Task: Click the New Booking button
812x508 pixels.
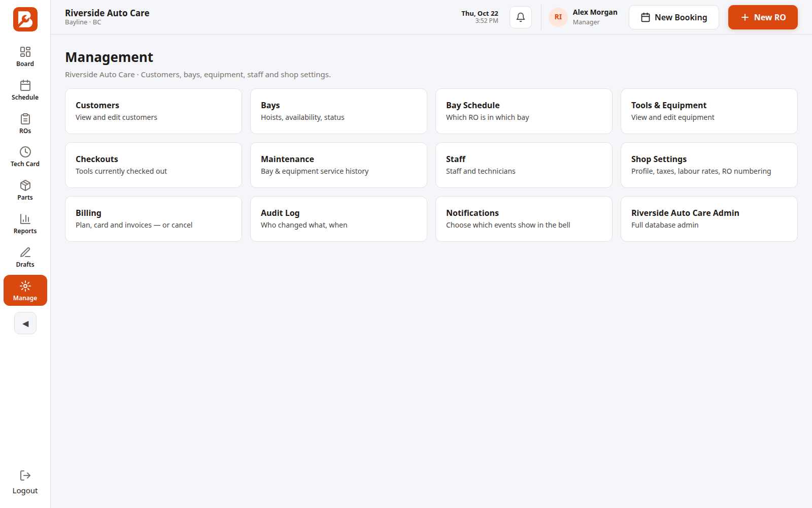Action: pyautogui.click(x=674, y=17)
